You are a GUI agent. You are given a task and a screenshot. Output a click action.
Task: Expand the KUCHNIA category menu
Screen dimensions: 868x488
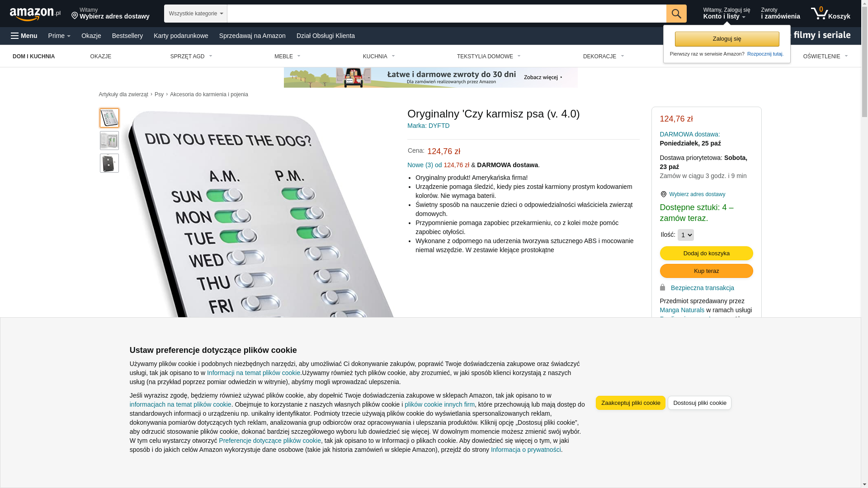tap(379, 56)
